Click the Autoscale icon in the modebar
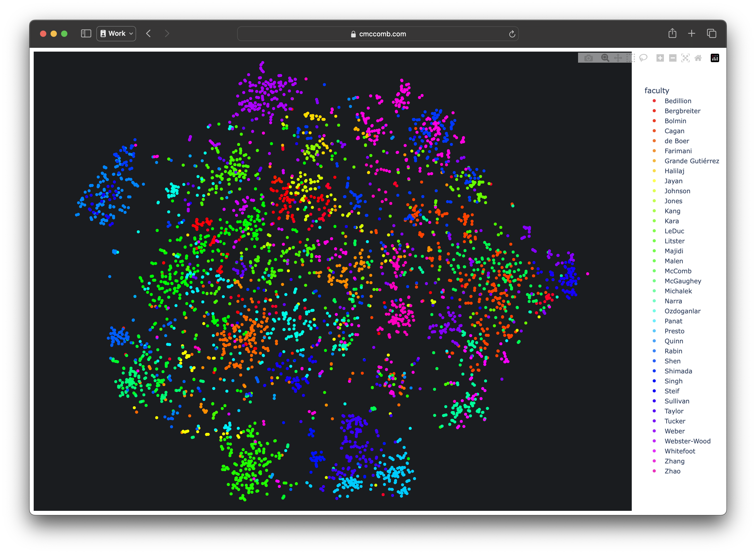 [x=685, y=58]
